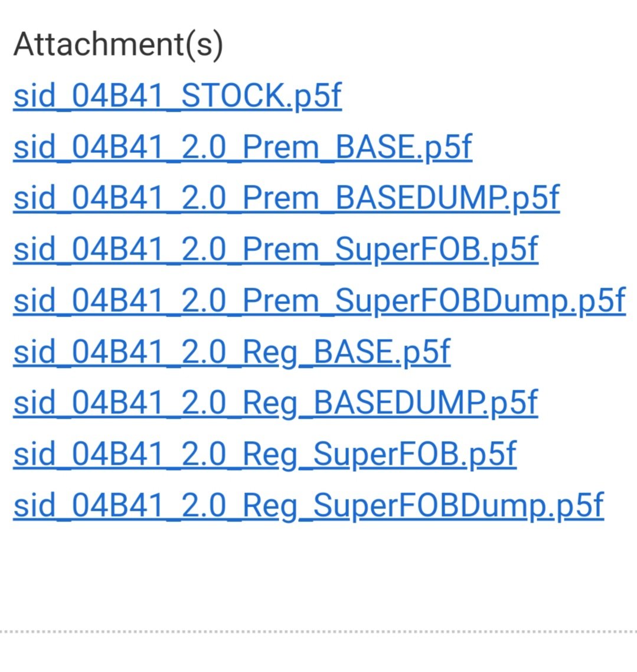Viewport: 637px width, 672px height.
Task: Open sid_04B41_2.0_Reg_SuperFOBDump.p5f attachment
Action: [308, 506]
